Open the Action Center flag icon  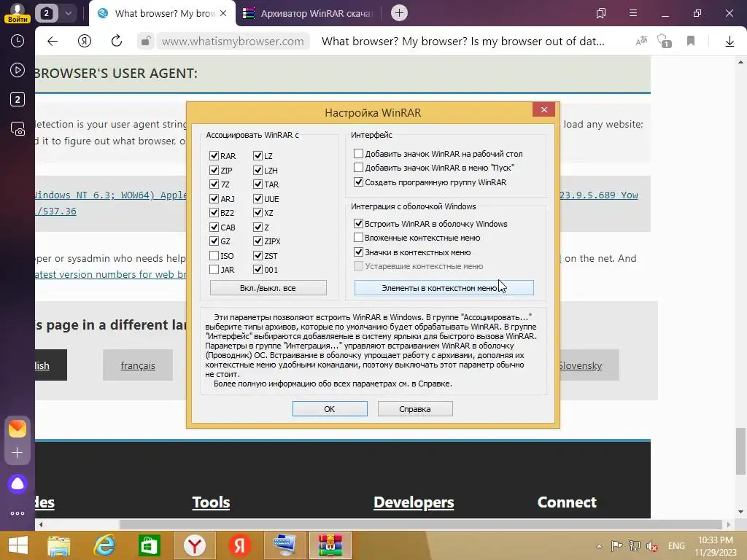[x=617, y=546]
